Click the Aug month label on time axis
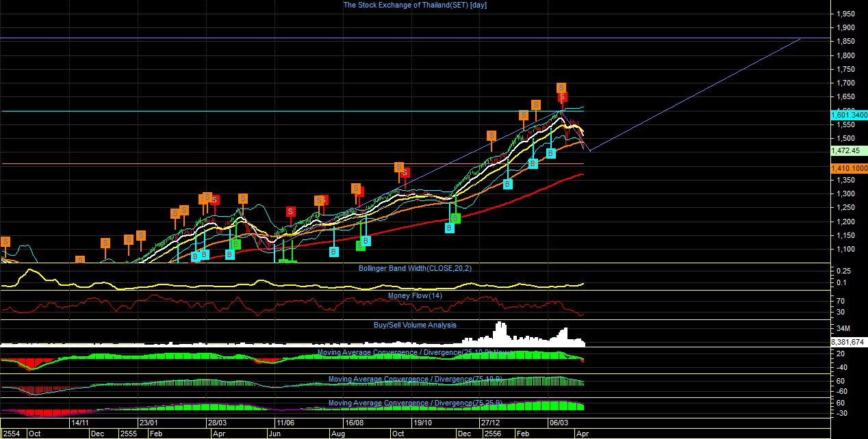Viewport: 868px width, 439px height. 338,434
